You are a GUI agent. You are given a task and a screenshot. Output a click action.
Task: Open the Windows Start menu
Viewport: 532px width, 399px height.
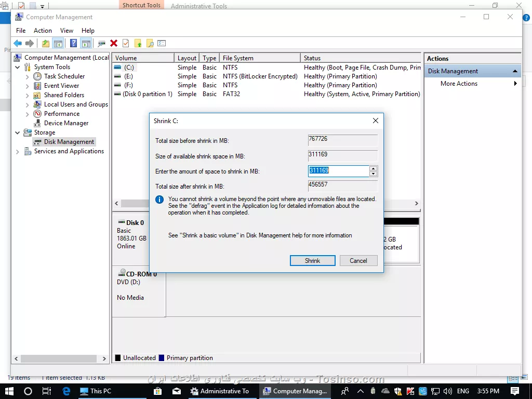[x=9, y=391]
